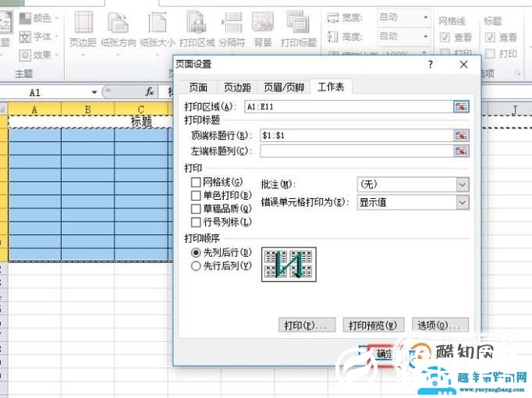This screenshot has width=532, height=398.
Task: Expand the Name Box dropdown arrow
Action: 94,92
